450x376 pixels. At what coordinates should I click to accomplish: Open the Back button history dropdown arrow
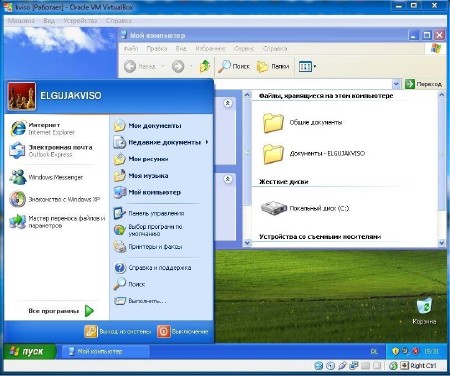163,66
